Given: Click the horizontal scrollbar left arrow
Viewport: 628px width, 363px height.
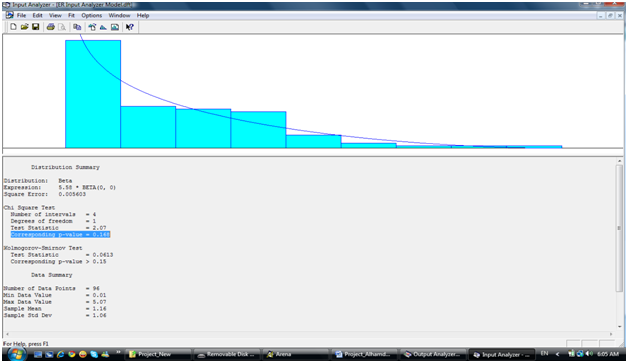Looking at the screenshot, I should tap(7, 334).
